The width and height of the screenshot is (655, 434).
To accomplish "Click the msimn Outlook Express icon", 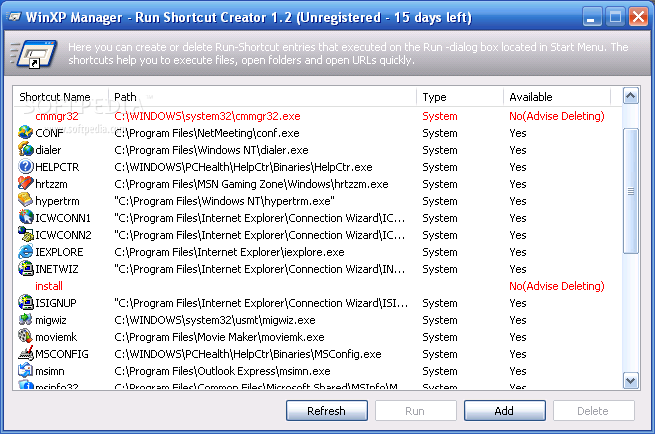I will tap(25, 371).
